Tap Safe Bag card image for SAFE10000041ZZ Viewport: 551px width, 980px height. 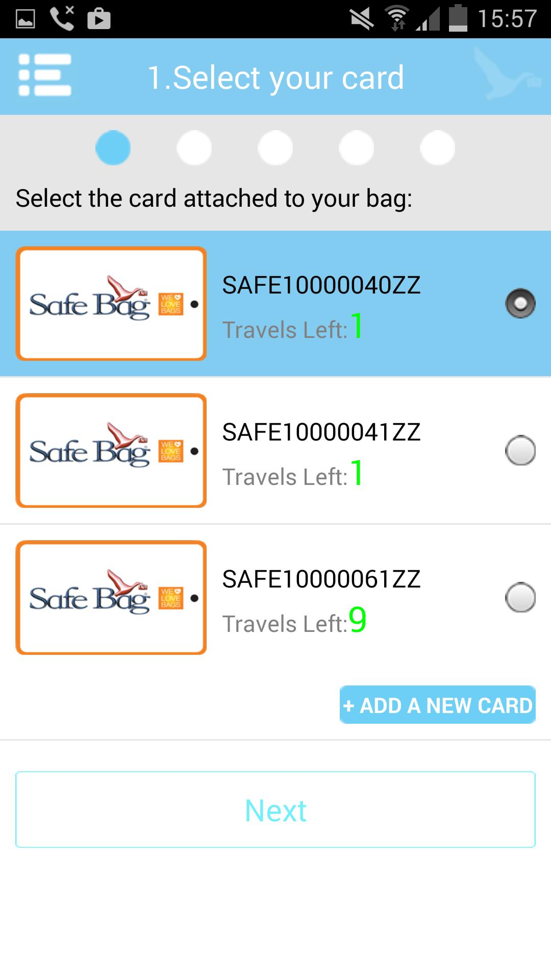[x=111, y=450]
